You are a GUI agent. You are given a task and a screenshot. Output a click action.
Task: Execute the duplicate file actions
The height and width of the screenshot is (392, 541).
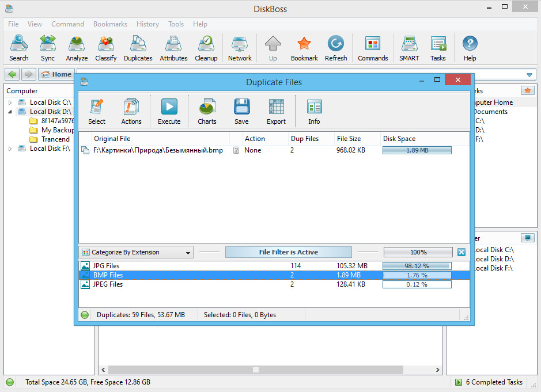pyautogui.click(x=169, y=111)
